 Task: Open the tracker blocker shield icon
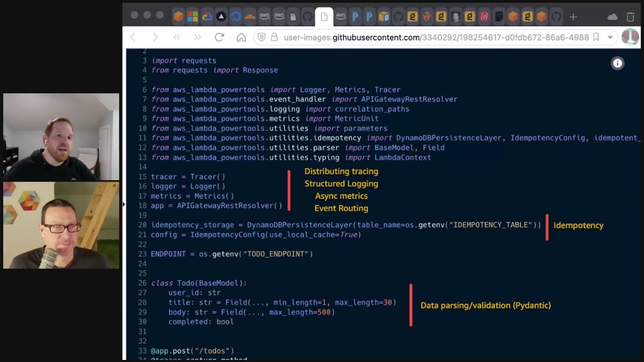261,37
